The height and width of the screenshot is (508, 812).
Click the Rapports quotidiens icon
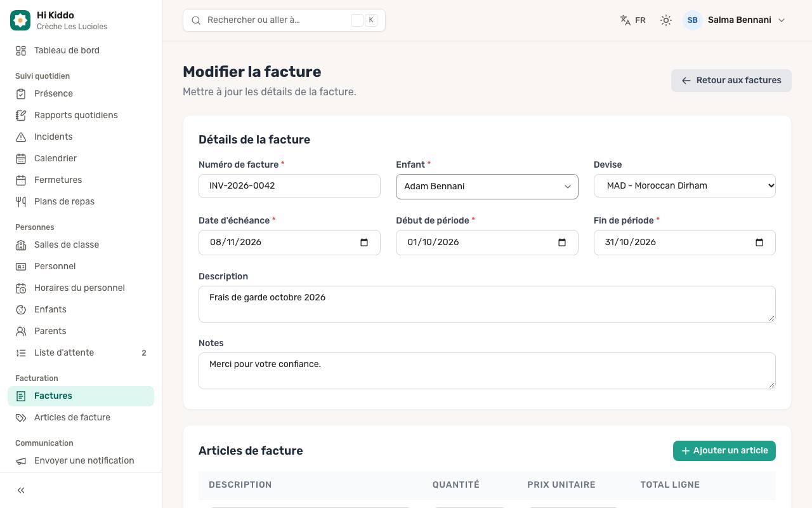(21, 116)
